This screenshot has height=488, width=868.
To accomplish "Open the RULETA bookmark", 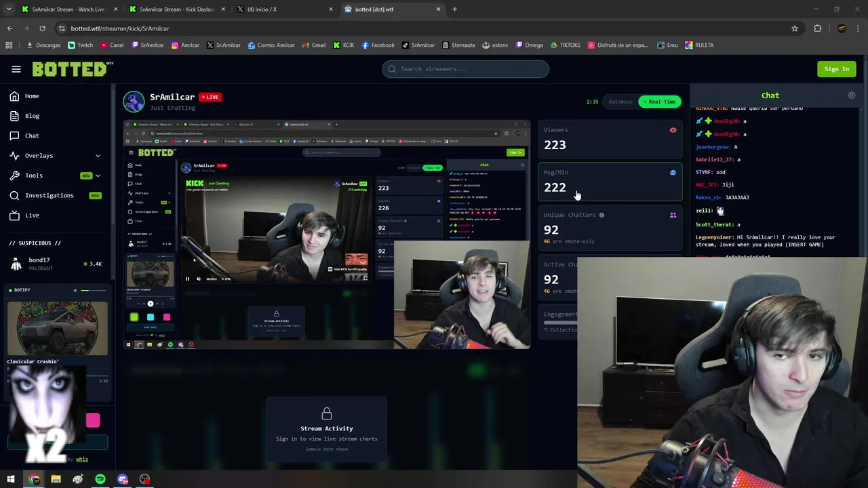I will click(699, 45).
